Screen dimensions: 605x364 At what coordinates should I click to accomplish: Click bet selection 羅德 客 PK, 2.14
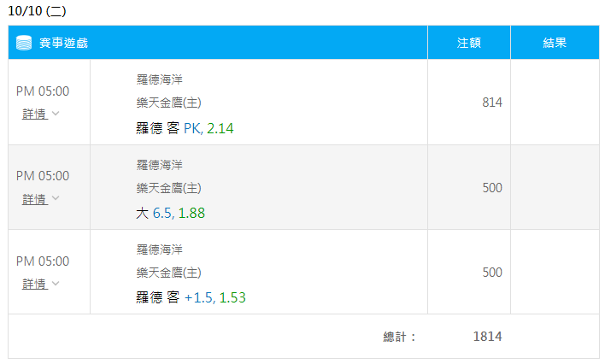point(185,128)
